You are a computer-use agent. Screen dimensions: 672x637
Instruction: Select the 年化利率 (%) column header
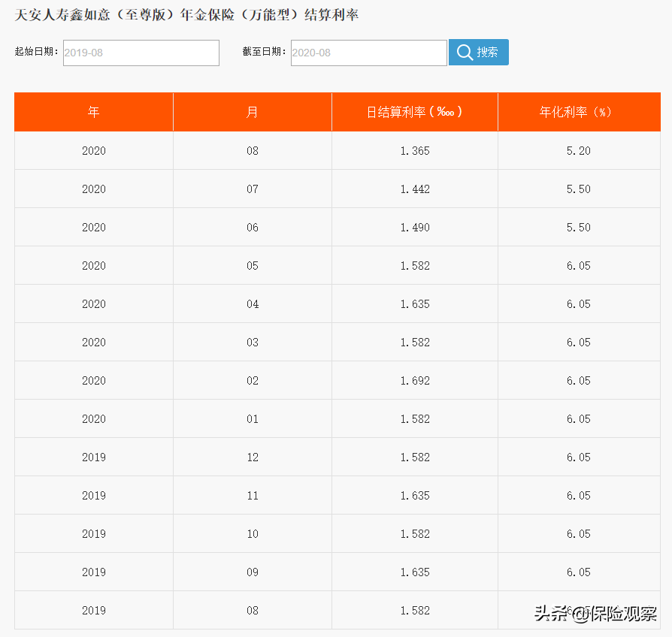click(579, 112)
